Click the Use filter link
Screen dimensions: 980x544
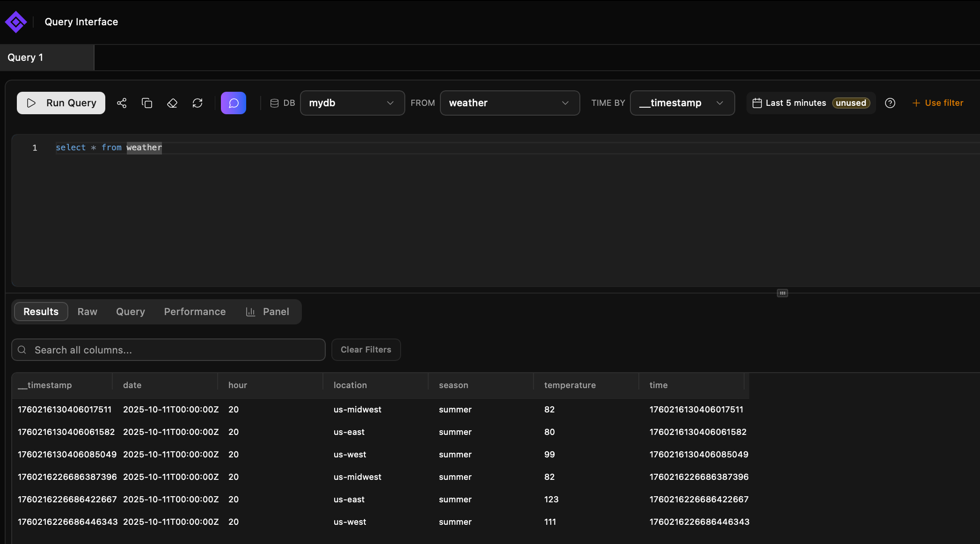(x=938, y=103)
